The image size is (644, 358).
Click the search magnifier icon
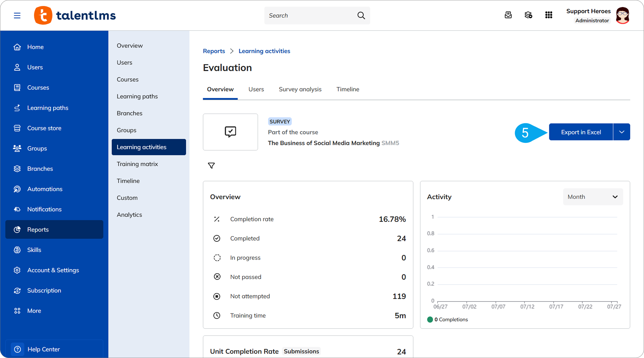point(361,15)
